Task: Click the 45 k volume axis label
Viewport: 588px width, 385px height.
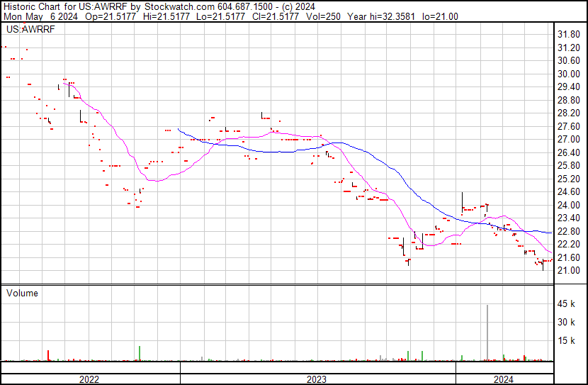Action: pyautogui.click(x=567, y=304)
